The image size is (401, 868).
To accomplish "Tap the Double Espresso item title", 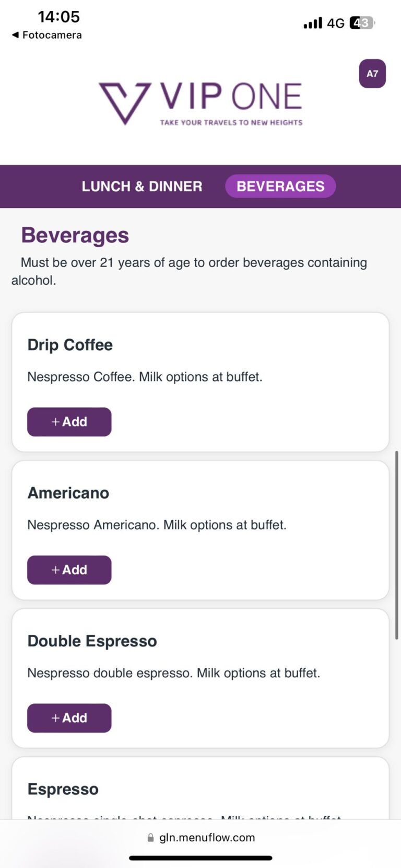I will 92,641.
